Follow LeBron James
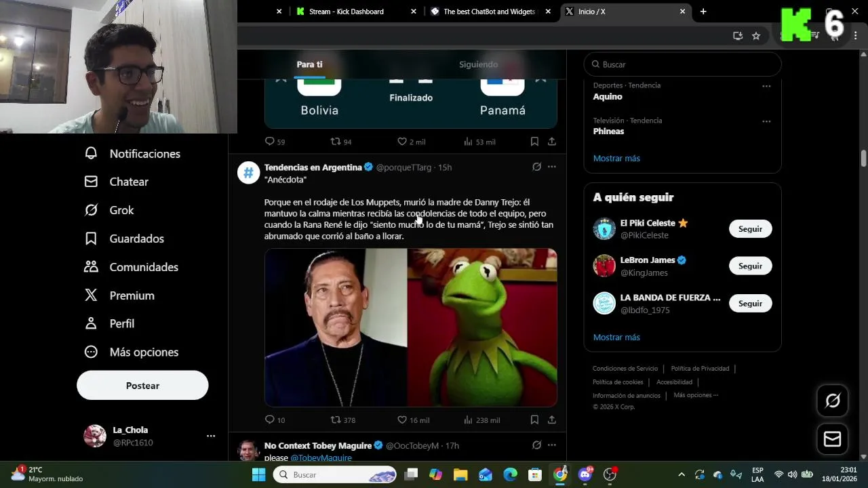The height and width of the screenshot is (488, 868). pos(750,266)
